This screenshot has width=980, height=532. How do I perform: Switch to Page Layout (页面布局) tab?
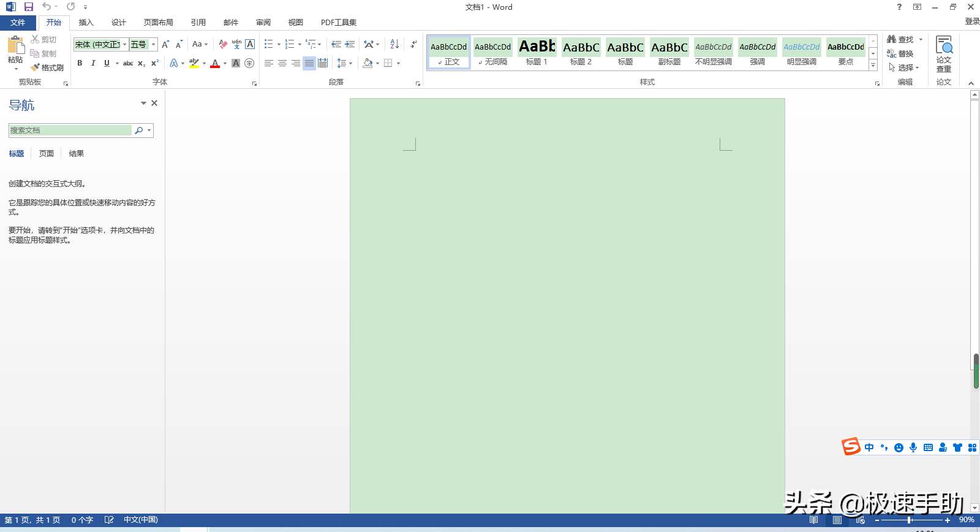click(x=159, y=23)
